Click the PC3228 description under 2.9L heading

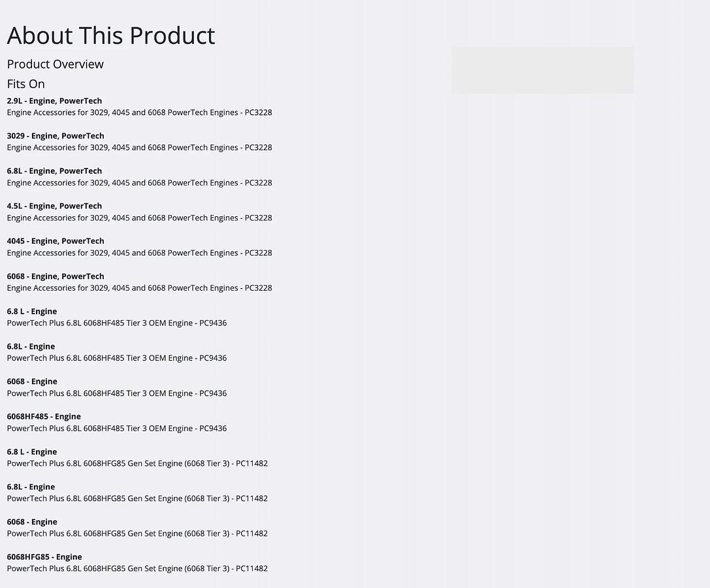(x=139, y=112)
